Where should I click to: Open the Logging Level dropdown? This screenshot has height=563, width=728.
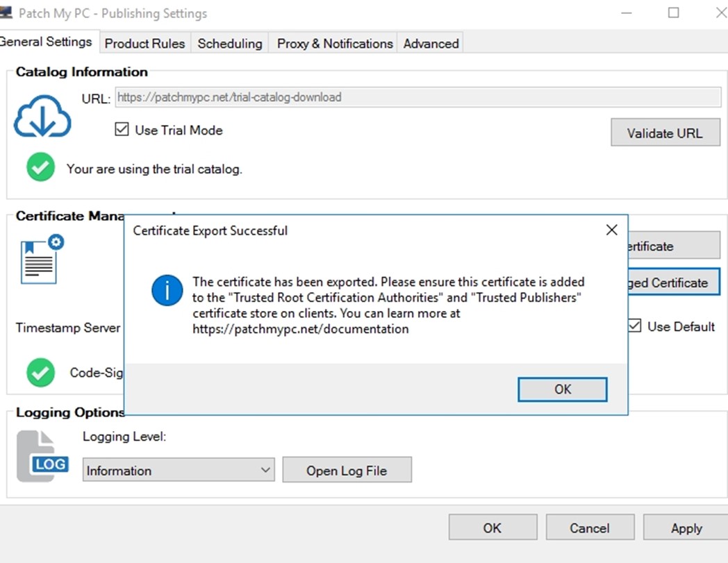pos(179,470)
